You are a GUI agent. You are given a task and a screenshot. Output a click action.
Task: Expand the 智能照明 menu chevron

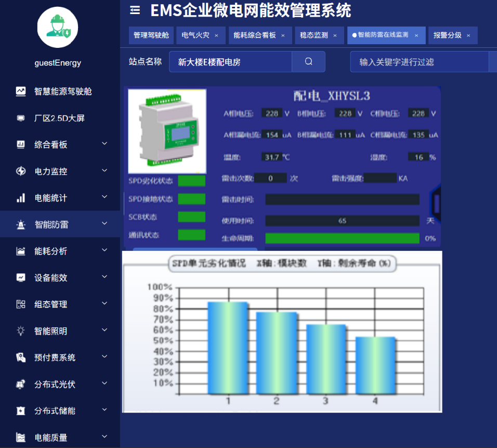pyautogui.click(x=104, y=330)
